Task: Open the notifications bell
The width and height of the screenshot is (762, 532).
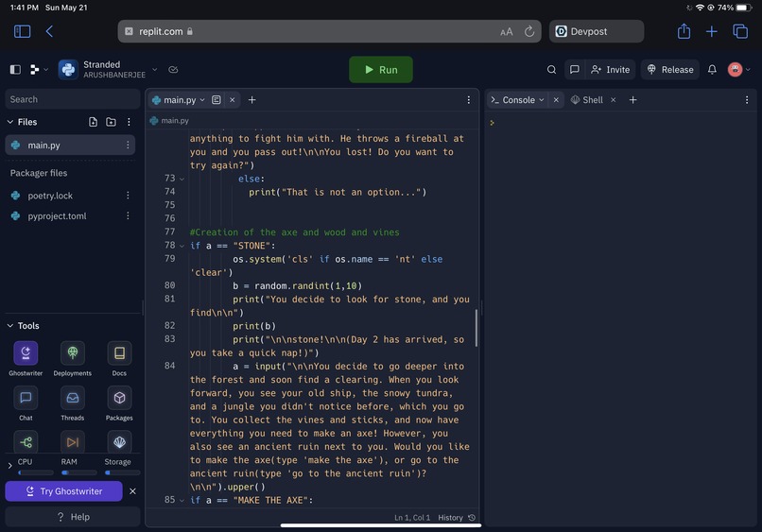Action: 712,70
